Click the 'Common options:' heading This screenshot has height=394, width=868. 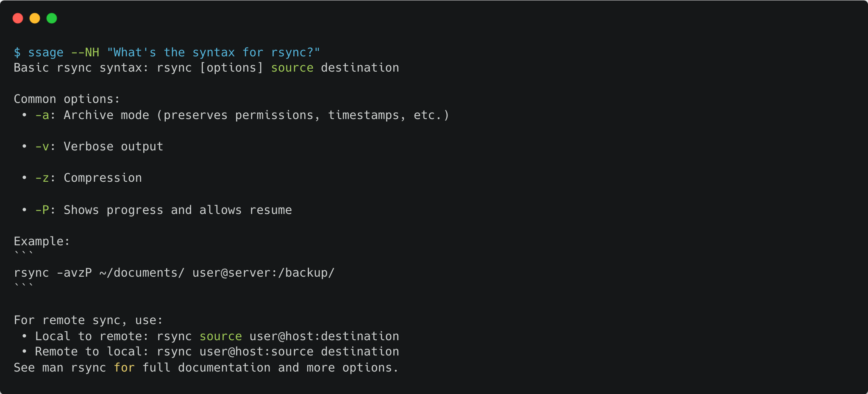coord(67,99)
